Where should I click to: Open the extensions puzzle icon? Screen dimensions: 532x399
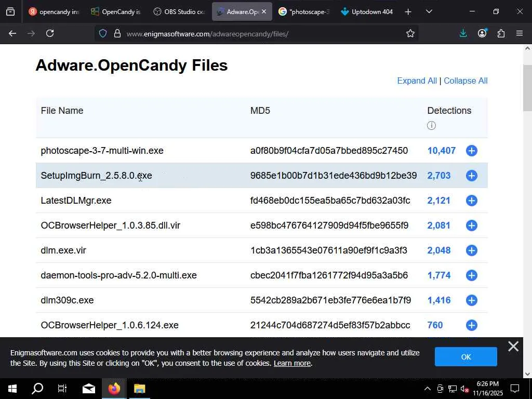pos(501,33)
